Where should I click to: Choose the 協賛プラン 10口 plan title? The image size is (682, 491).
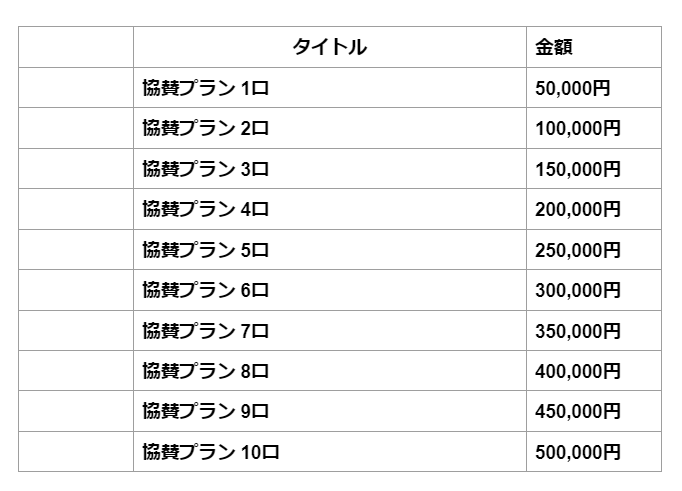coord(211,452)
